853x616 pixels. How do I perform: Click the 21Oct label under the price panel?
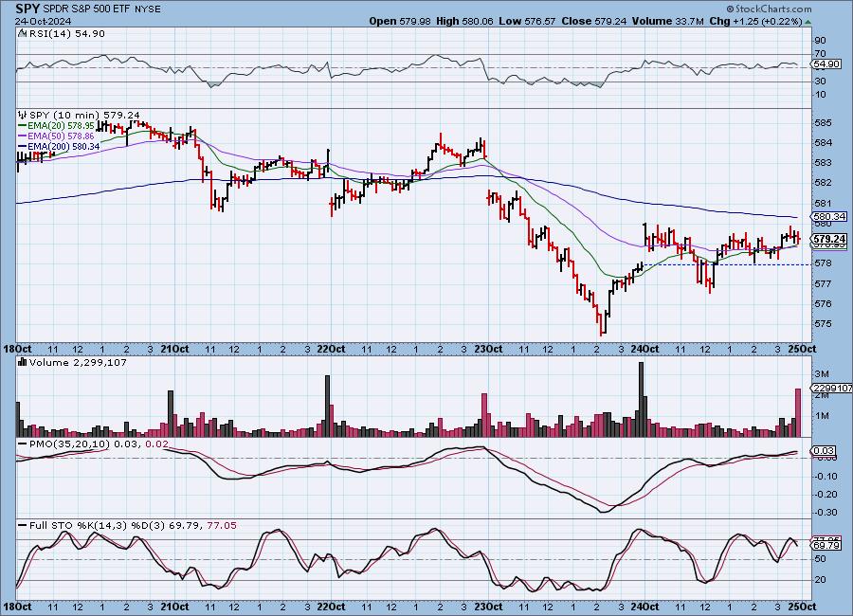(174, 350)
